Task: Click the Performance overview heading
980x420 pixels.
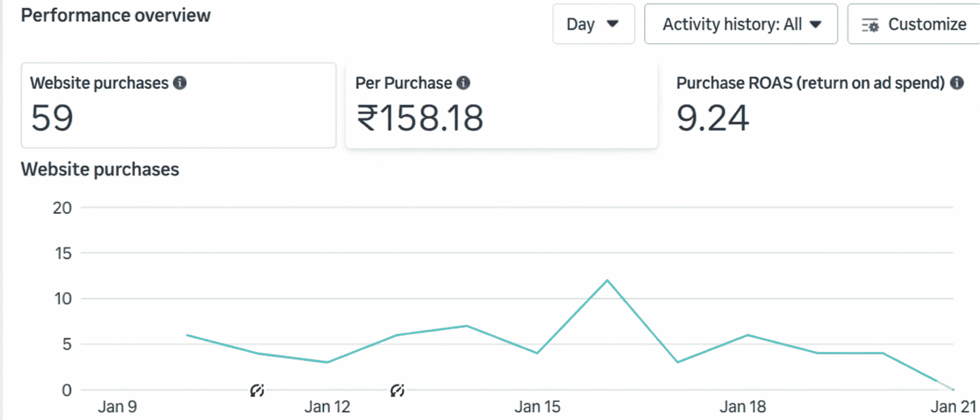Action: tap(116, 16)
